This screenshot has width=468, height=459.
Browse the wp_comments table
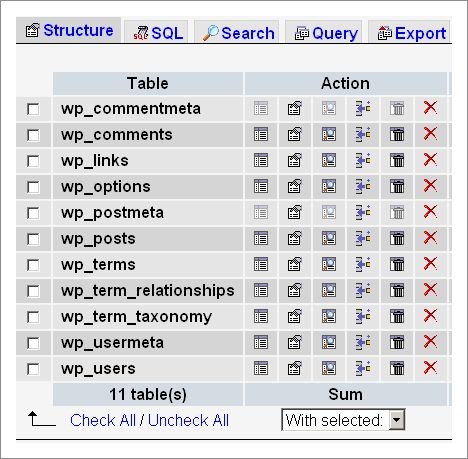pos(260,135)
